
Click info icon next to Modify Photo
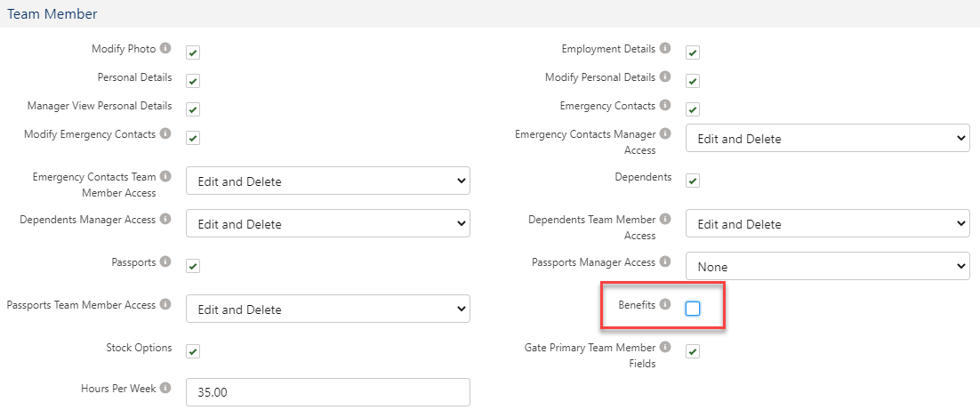(165, 49)
